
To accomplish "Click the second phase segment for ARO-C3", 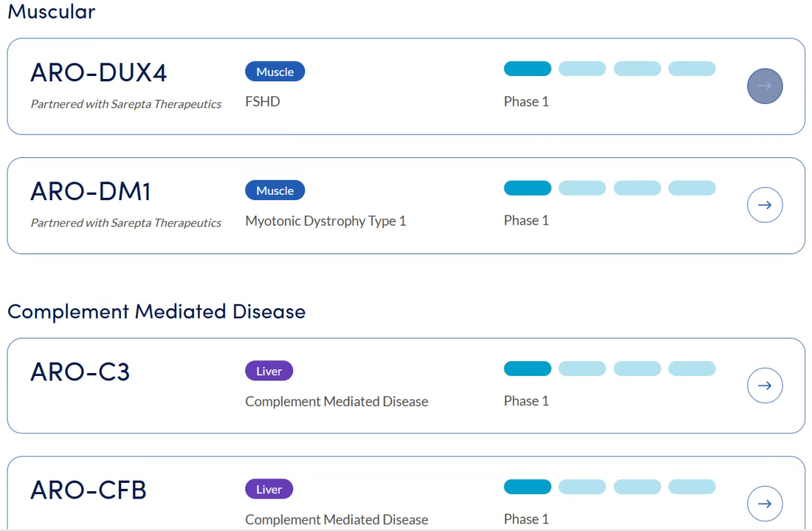I will click(x=582, y=369).
